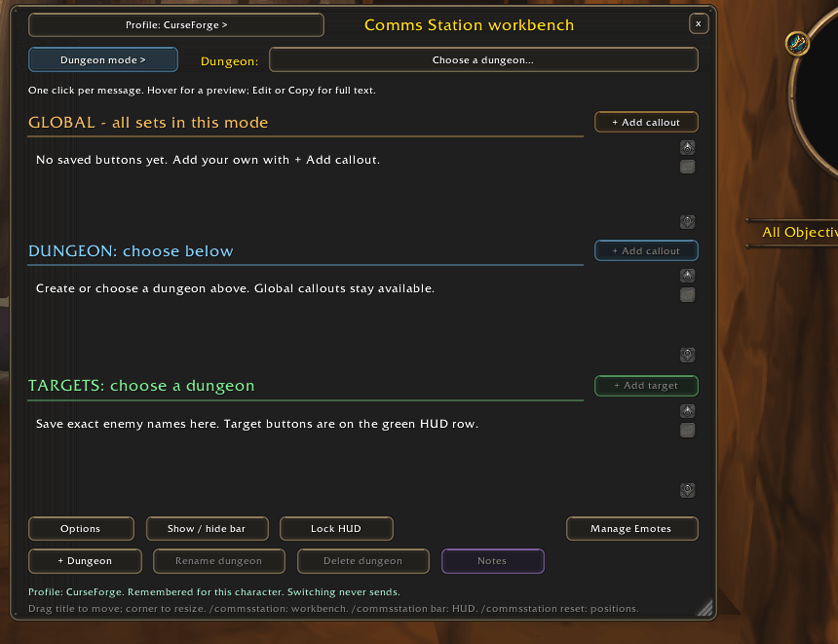Create a new dungeon with + Dungeon
Viewport: 838px width, 644px height.
pyautogui.click(x=85, y=561)
